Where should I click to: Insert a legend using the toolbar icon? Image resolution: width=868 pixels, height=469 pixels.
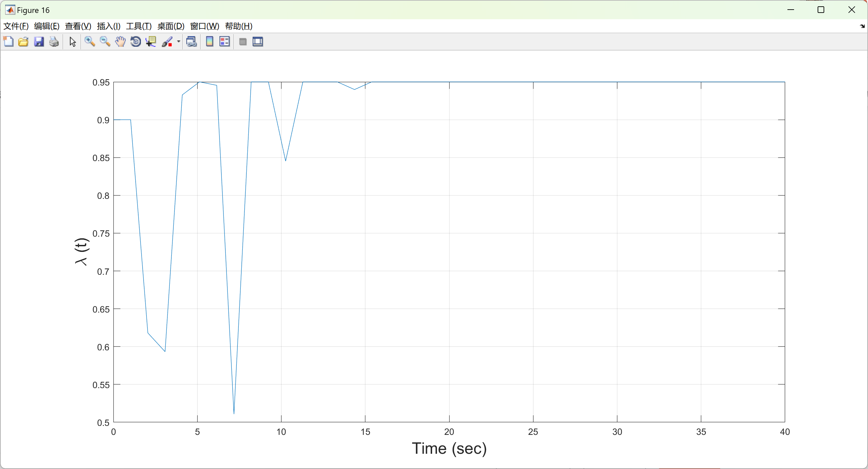click(x=224, y=42)
